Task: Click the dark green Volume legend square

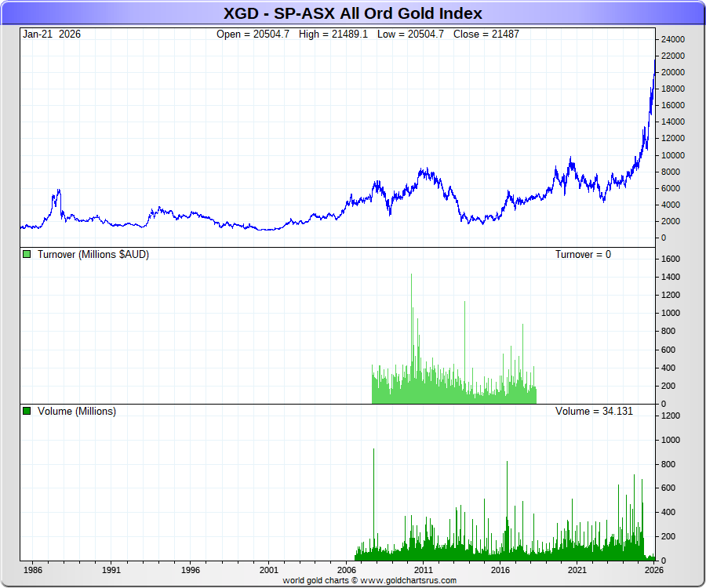Action: pyautogui.click(x=27, y=412)
